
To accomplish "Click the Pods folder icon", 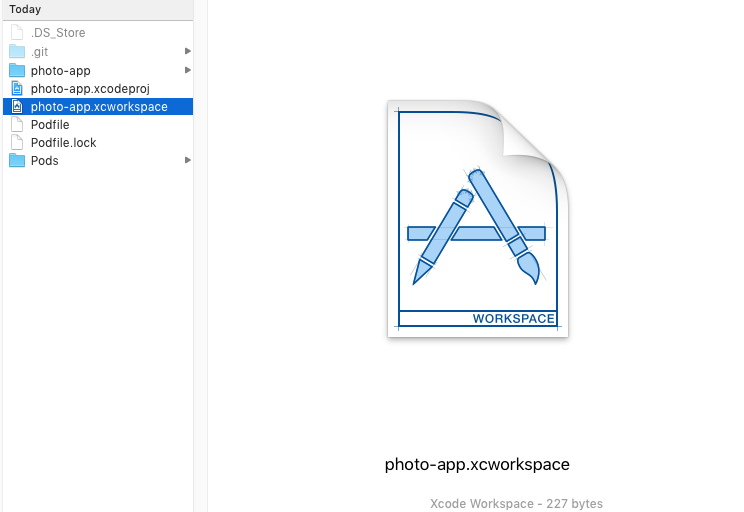I will pyautogui.click(x=17, y=160).
